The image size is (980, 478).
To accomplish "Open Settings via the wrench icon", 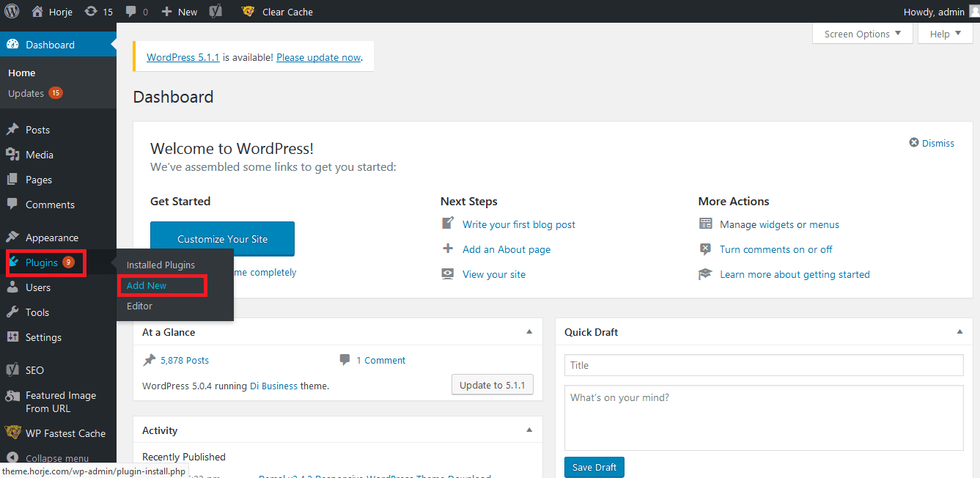I will point(14,337).
